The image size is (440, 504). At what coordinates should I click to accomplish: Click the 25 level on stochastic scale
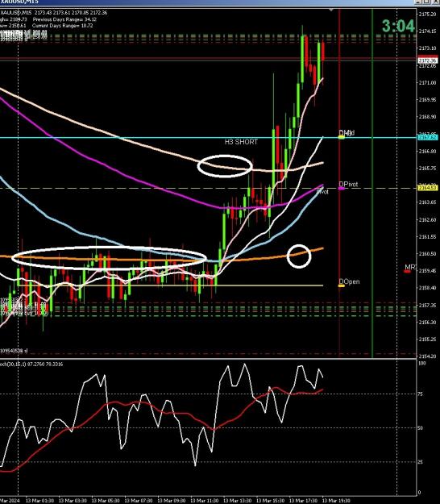point(421,462)
